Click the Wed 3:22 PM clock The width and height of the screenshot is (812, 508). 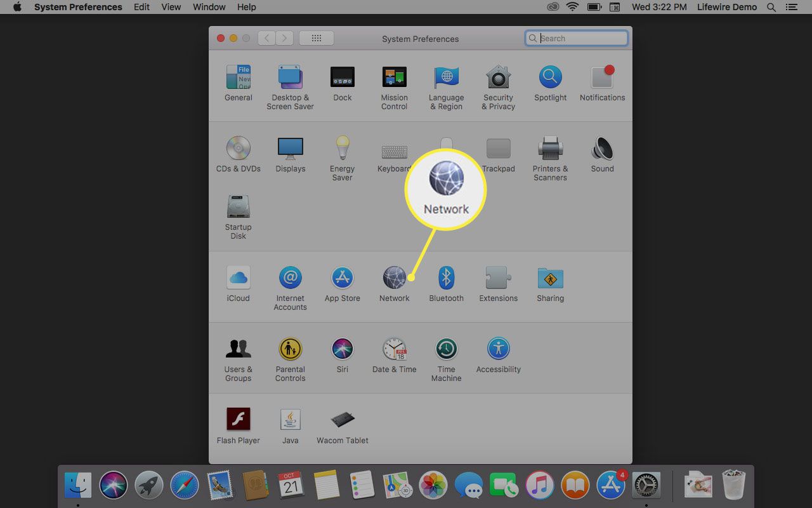click(659, 7)
